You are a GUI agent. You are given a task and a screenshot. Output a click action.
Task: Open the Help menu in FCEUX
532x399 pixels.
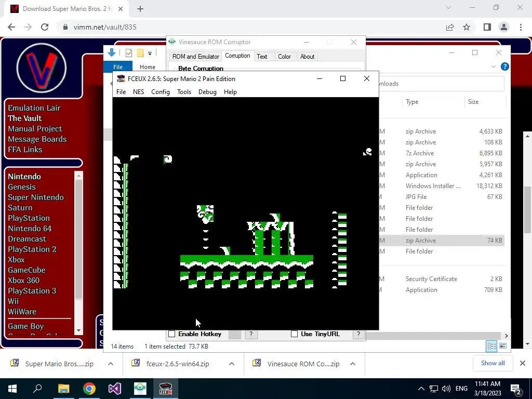230,92
